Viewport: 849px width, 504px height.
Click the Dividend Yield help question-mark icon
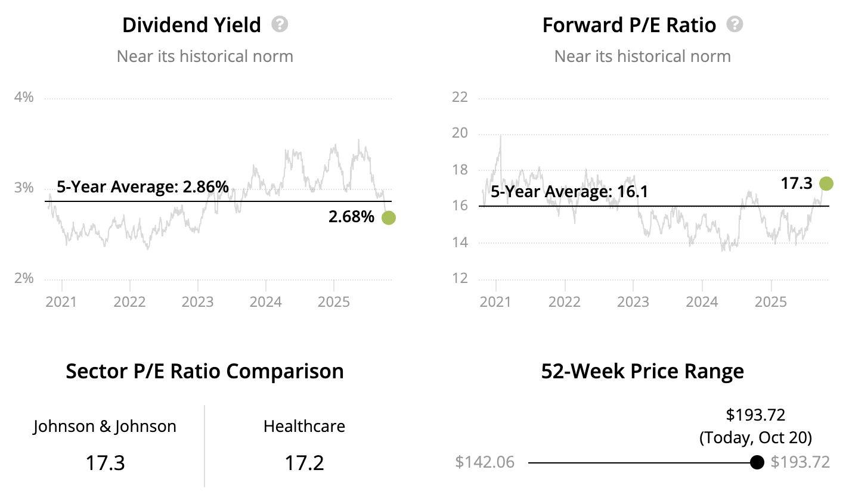[280, 24]
